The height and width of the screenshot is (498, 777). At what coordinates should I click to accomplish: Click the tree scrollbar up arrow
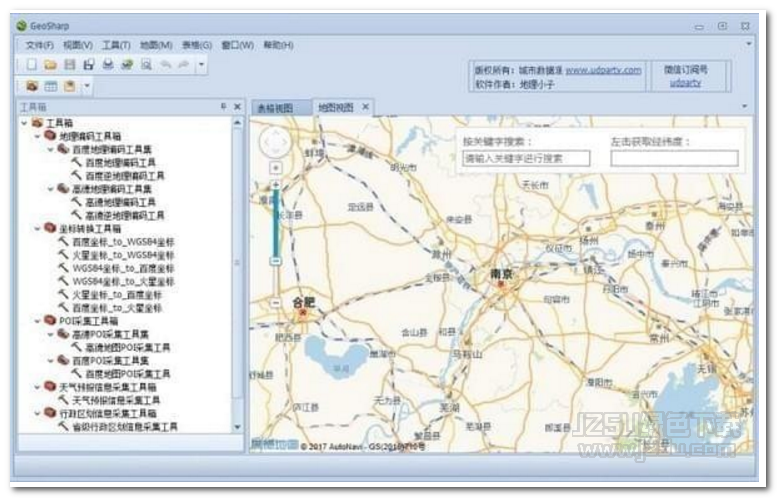(237, 122)
